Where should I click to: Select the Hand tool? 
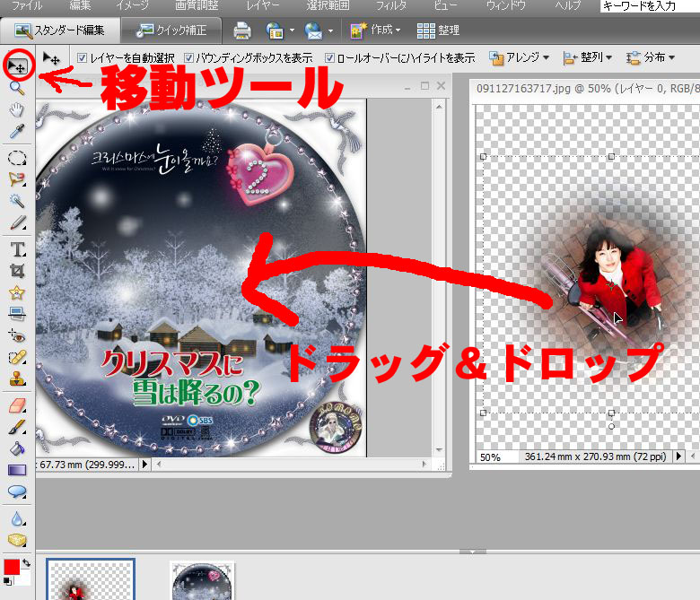[17, 109]
